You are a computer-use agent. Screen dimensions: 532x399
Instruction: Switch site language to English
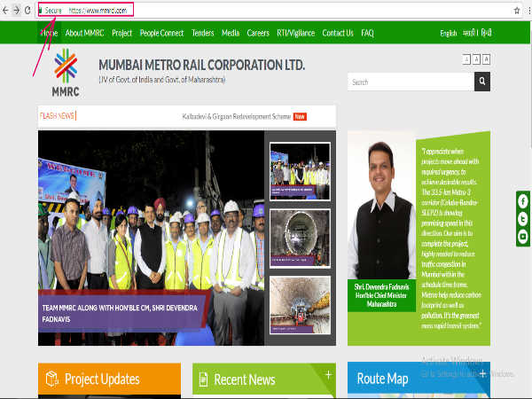click(450, 34)
